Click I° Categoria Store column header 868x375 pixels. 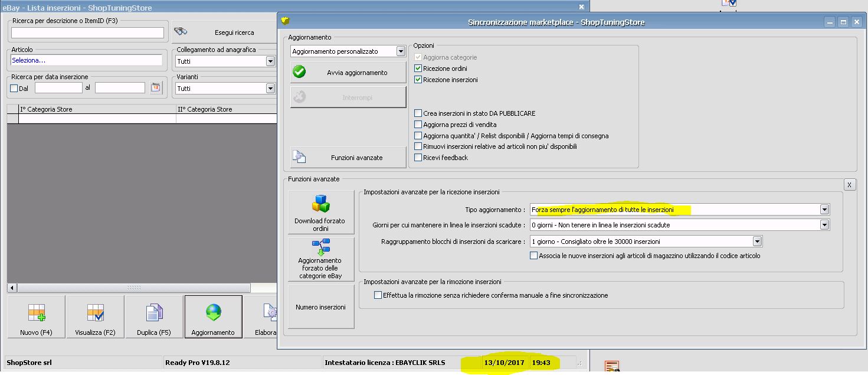click(97, 109)
